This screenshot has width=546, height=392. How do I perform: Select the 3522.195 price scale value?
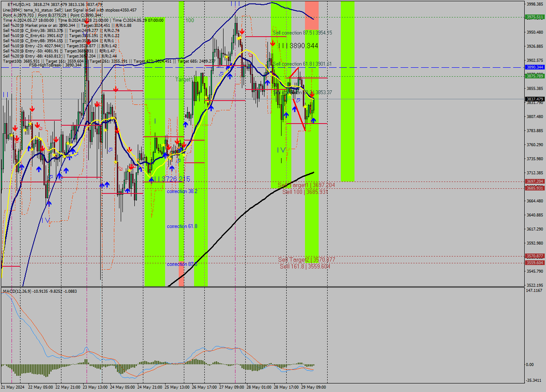[535, 285]
